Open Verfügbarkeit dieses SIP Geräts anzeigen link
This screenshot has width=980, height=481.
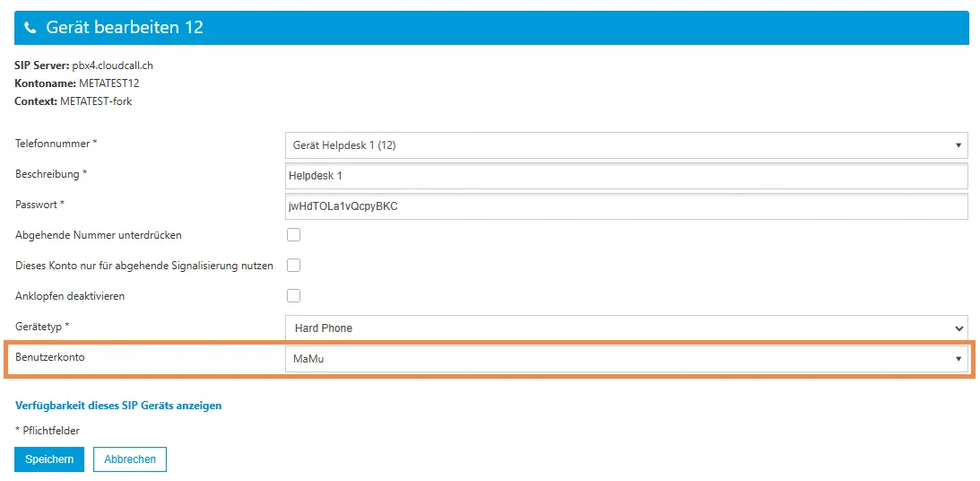(118, 406)
